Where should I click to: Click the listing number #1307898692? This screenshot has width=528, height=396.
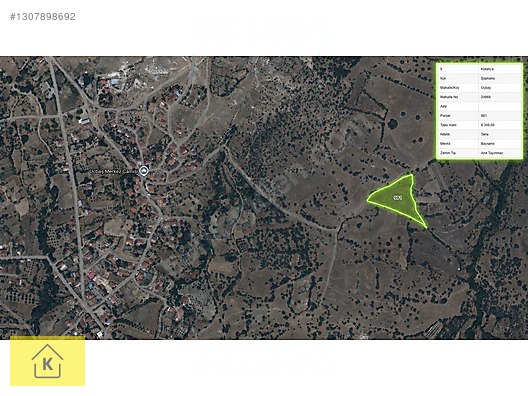click(x=43, y=17)
